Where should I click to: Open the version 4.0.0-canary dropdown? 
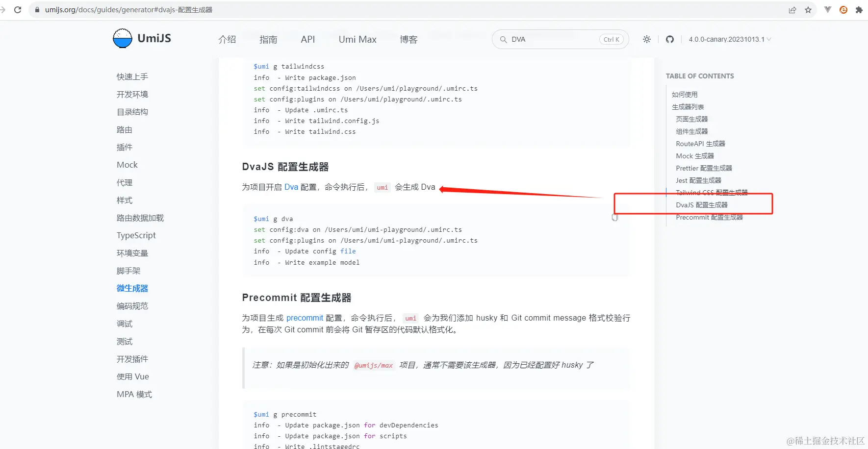[x=730, y=39]
